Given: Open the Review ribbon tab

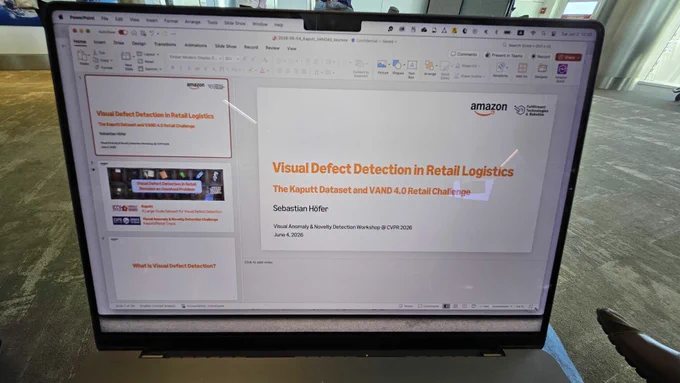Looking at the screenshot, I should 272,48.
